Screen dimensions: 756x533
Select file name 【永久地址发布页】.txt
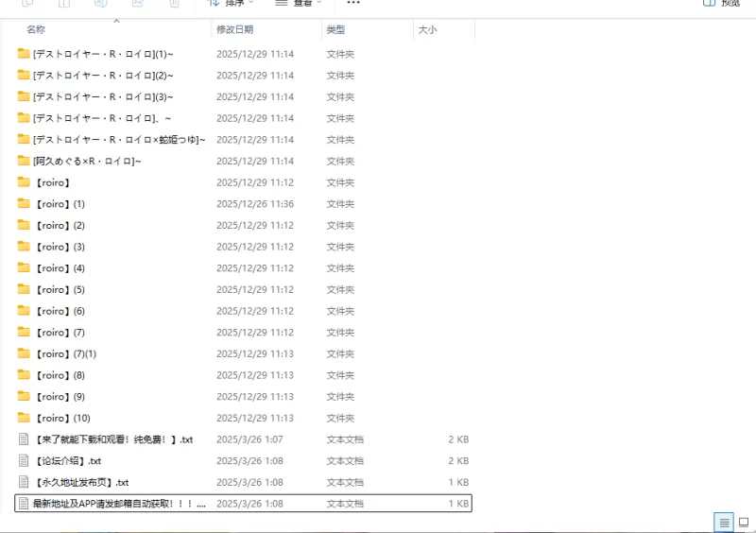[x=82, y=482]
